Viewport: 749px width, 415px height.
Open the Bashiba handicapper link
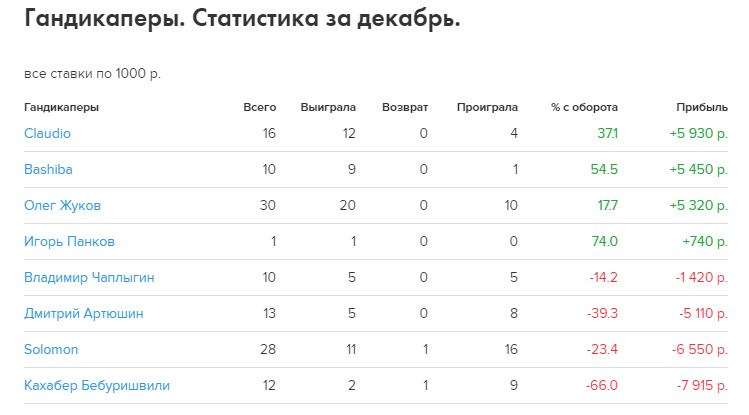48,170
